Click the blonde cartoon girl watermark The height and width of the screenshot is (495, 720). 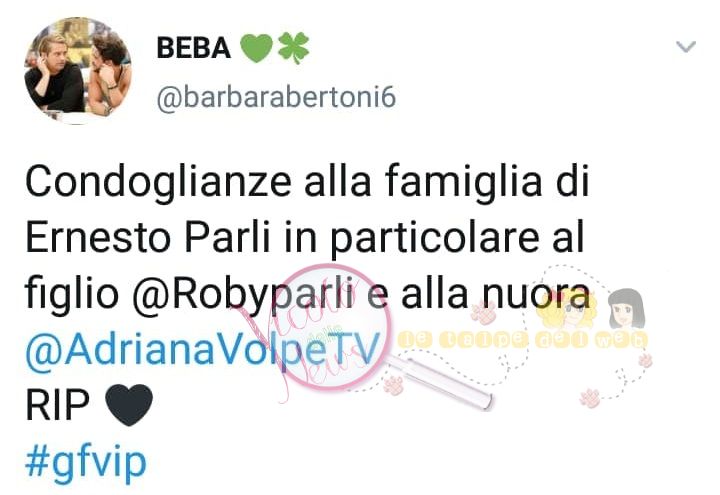pos(568,311)
